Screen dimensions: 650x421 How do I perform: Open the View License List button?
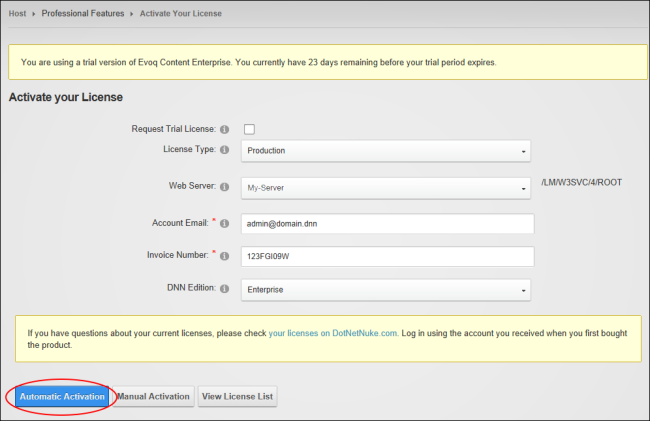pyautogui.click(x=237, y=397)
